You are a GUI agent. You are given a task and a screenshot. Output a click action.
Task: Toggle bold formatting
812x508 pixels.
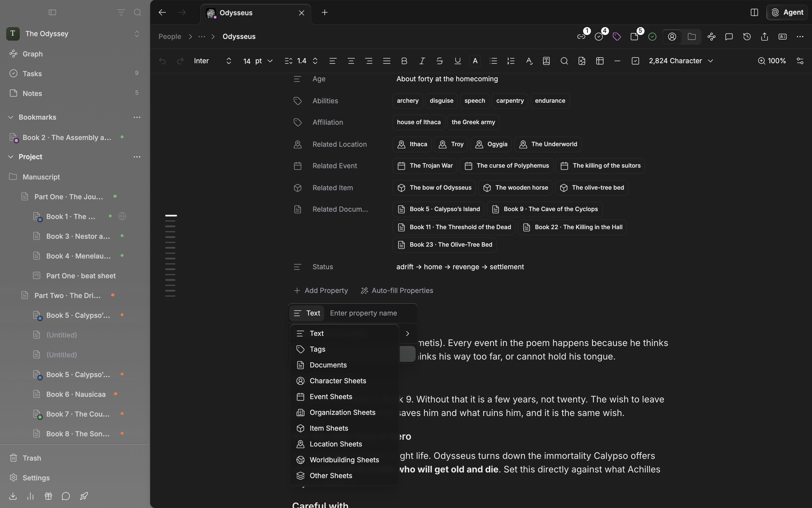[x=404, y=61]
